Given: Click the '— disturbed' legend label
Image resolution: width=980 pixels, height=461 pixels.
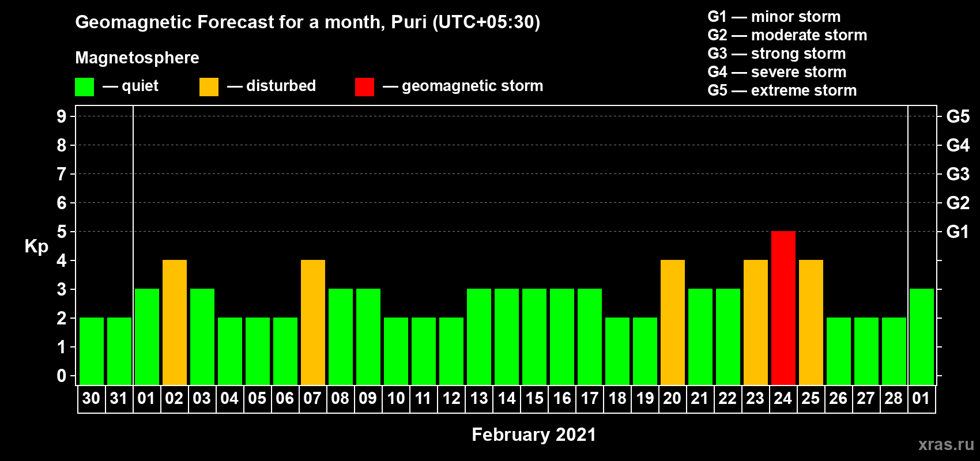Looking at the screenshot, I should click(x=272, y=86).
